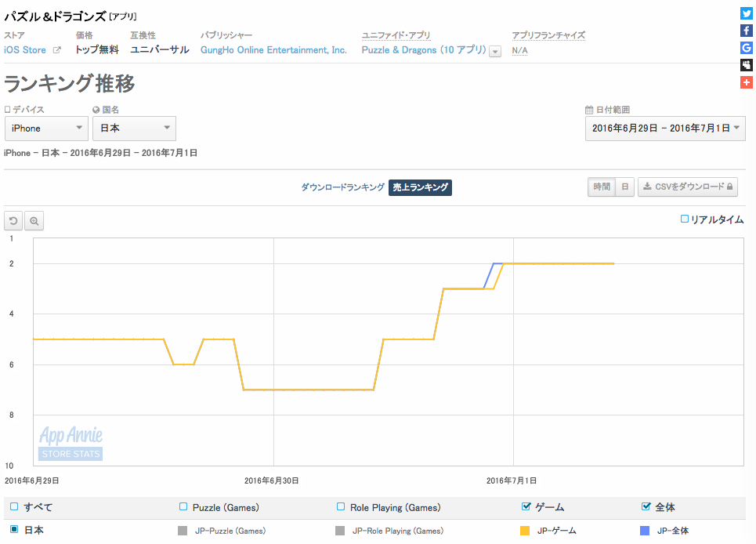Open the iPhone device dropdown
The height and width of the screenshot is (544, 756).
click(x=47, y=129)
